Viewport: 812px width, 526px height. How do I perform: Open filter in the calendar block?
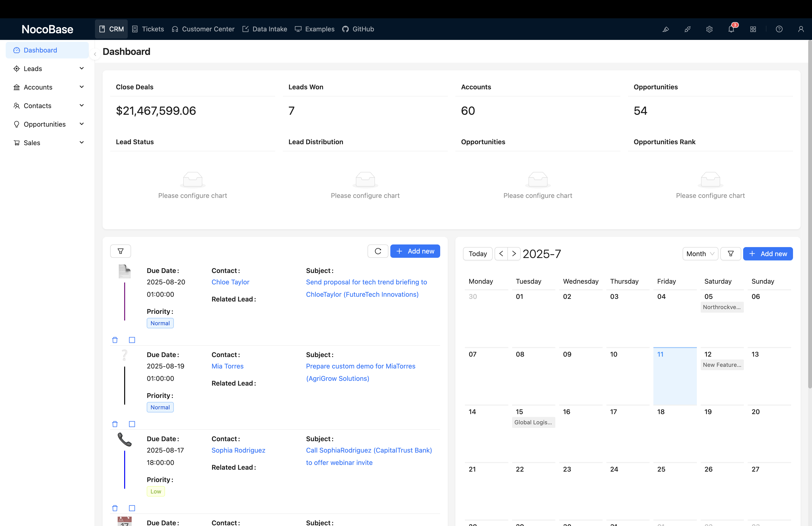click(x=731, y=253)
